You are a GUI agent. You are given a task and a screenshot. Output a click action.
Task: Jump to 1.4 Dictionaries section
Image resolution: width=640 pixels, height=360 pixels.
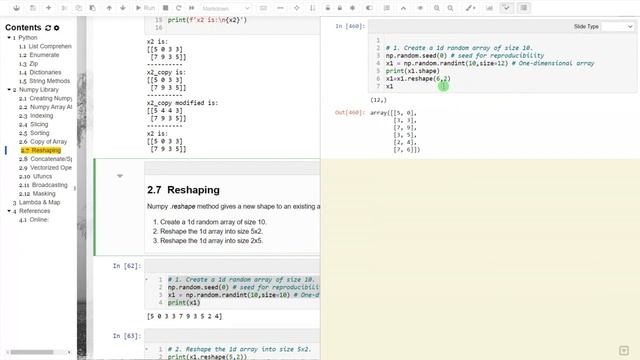point(40,72)
